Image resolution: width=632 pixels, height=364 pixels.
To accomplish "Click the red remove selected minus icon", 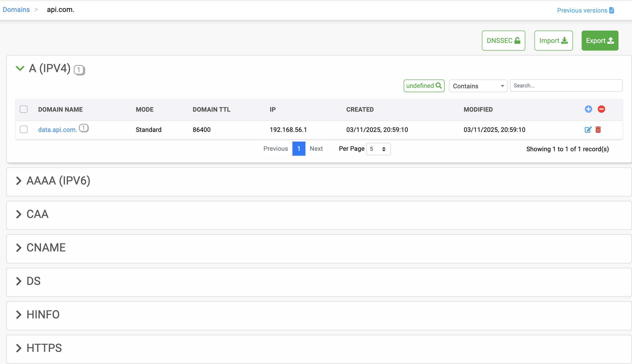I will tap(601, 109).
